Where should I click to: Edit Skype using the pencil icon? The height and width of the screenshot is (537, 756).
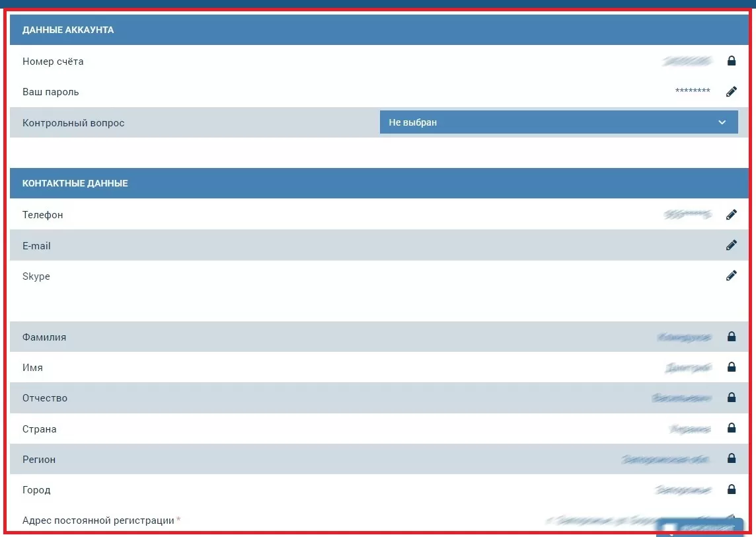tap(731, 276)
